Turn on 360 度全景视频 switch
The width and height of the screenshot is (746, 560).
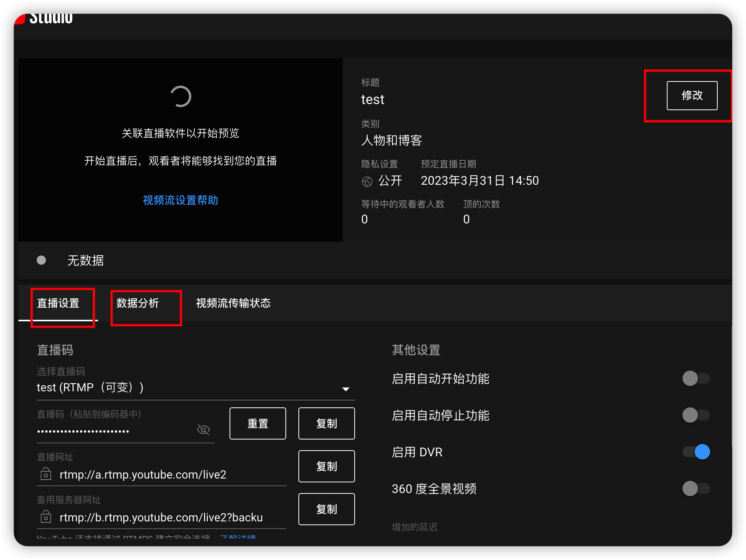[696, 489]
